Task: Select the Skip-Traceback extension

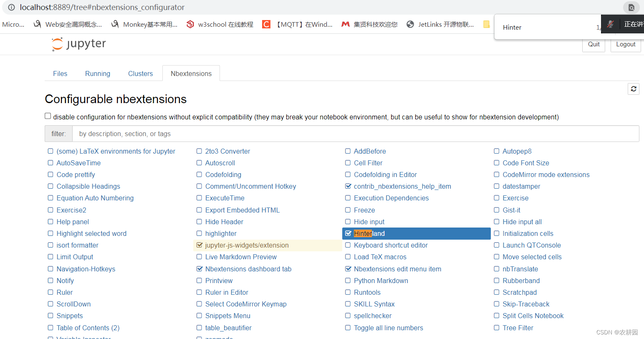Action: click(526, 304)
